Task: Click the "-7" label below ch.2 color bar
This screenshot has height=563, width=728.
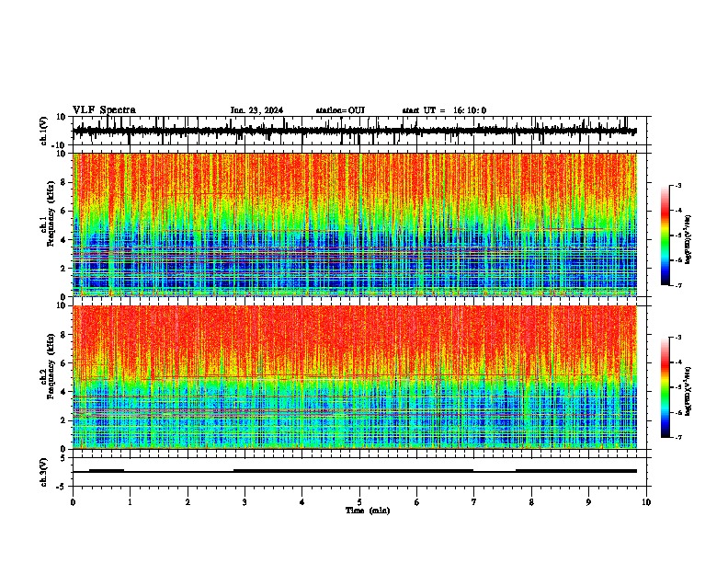Action: click(677, 438)
